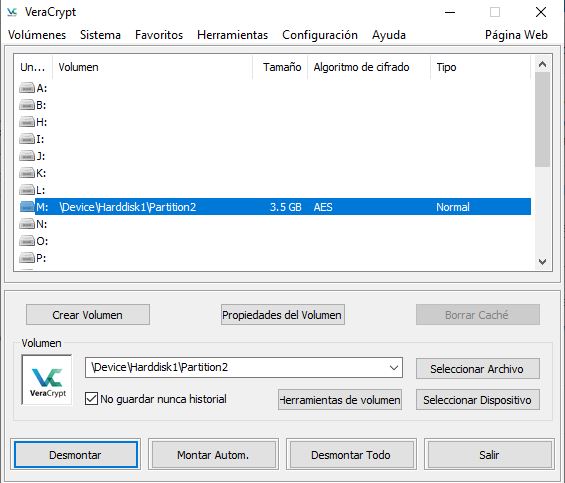The image size is (565, 483).
Task: Open the Herramientas menu
Action: pyautogui.click(x=232, y=35)
